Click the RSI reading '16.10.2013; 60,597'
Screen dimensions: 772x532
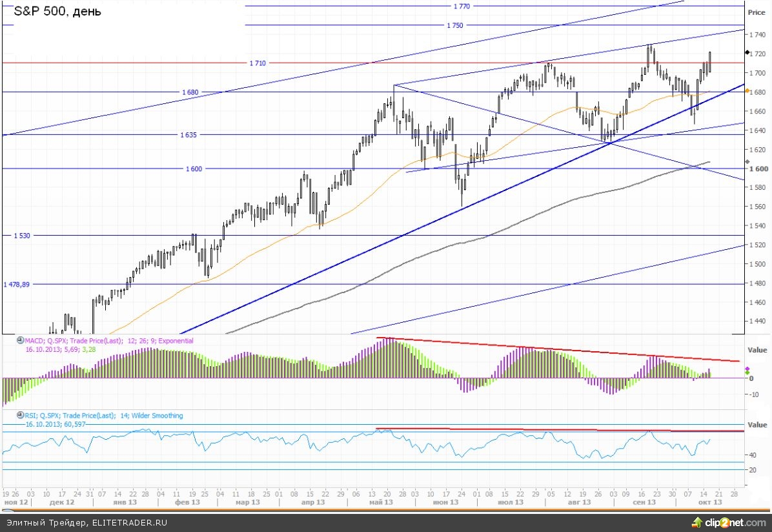[56, 424]
